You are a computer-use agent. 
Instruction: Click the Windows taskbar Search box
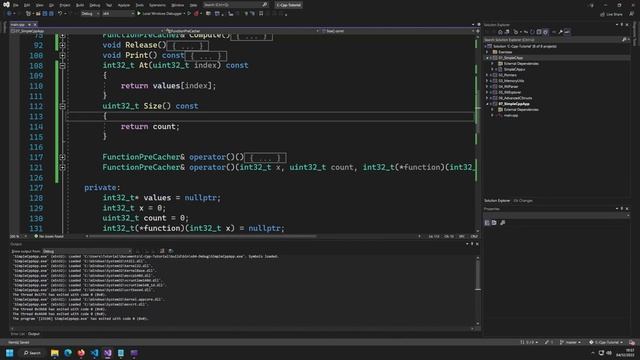[32, 353]
